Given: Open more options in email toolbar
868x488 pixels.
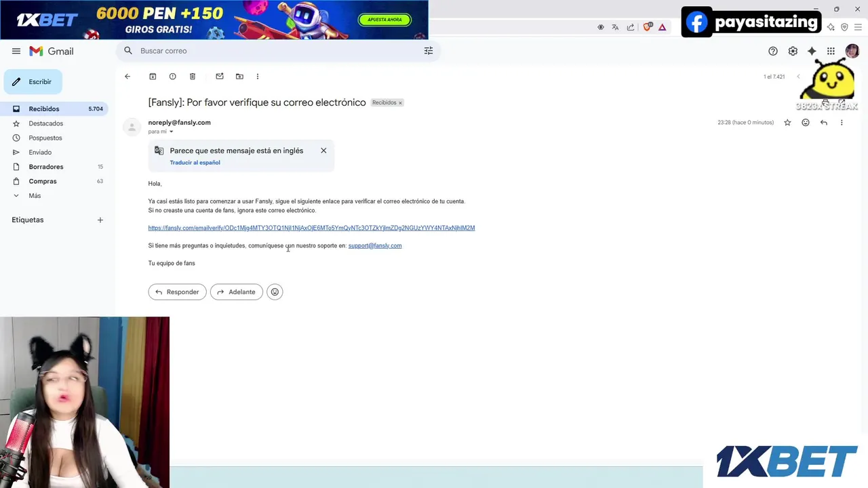Looking at the screenshot, I should point(258,77).
